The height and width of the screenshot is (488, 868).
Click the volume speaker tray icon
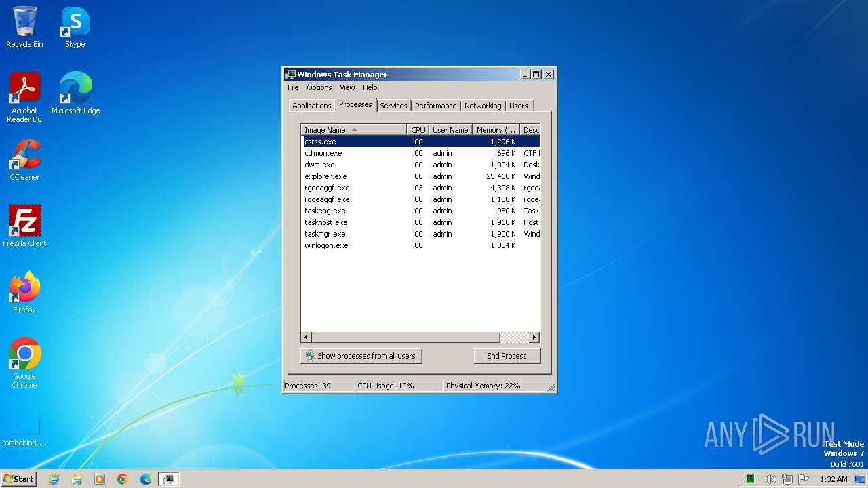click(x=770, y=479)
